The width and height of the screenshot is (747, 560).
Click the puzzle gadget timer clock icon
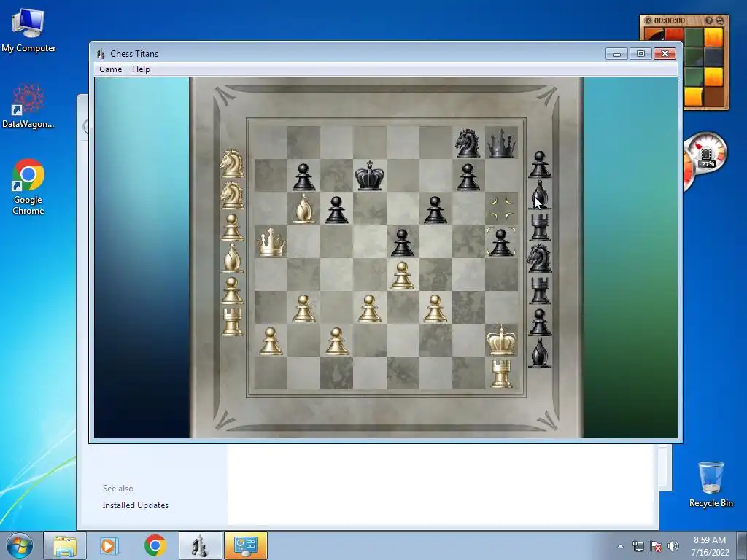click(x=649, y=20)
